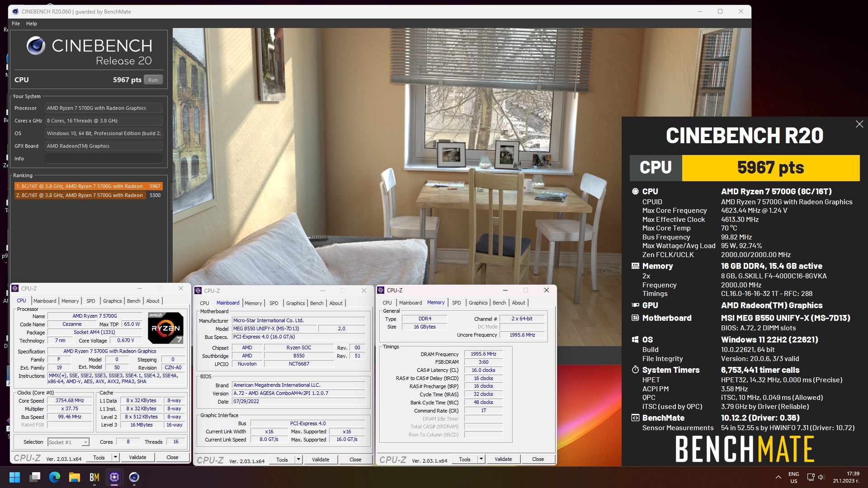The width and height of the screenshot is (868, 488).
Task: Open File Explorer from the taskbar
Action: (x=75, y=477)
